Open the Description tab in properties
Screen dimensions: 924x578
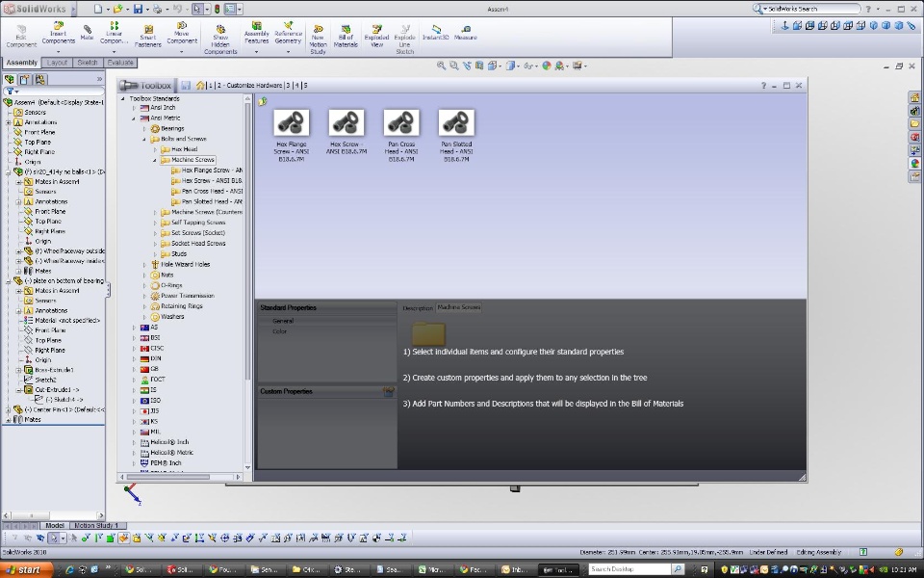click(x=418, y=308)
